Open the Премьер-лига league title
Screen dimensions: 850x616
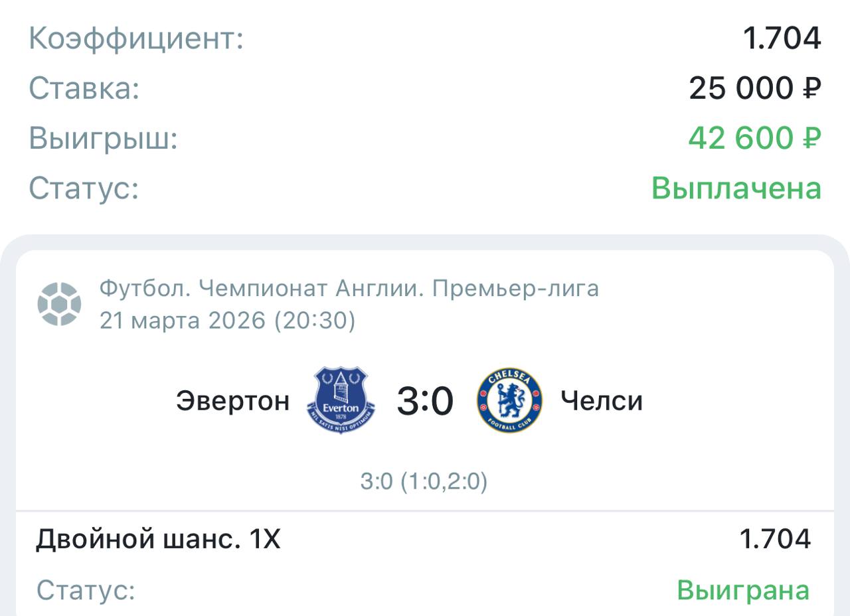tap(349, 289)
